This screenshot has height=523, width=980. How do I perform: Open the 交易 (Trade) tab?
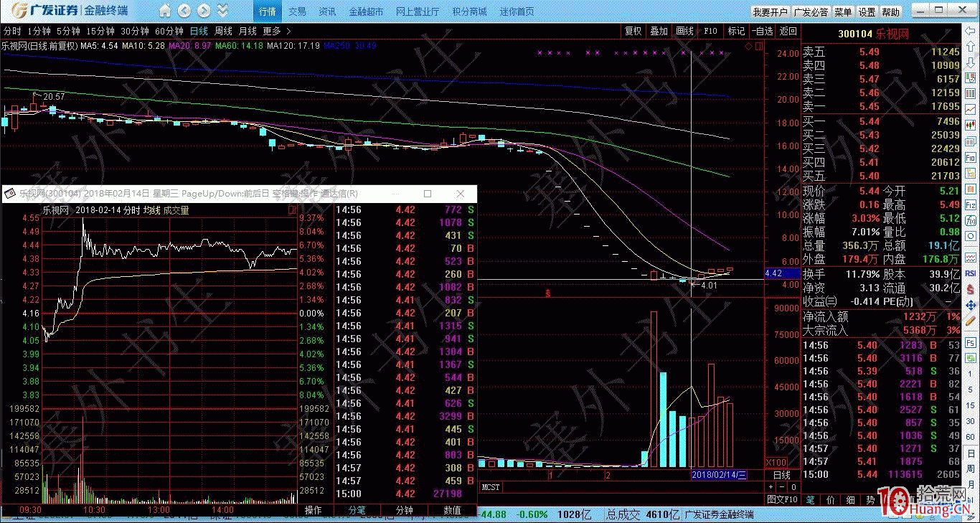click(x=298, y=11)
